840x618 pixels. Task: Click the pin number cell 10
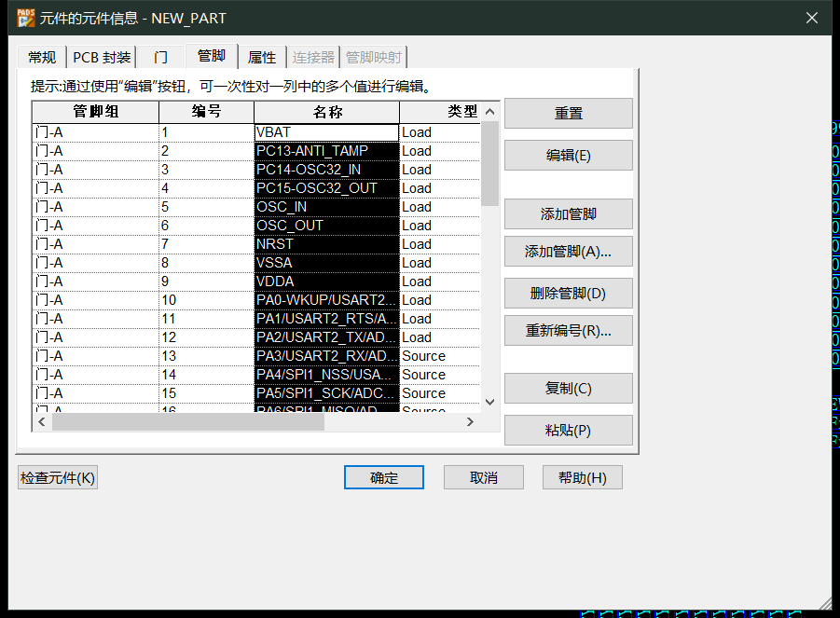(206, 300)
